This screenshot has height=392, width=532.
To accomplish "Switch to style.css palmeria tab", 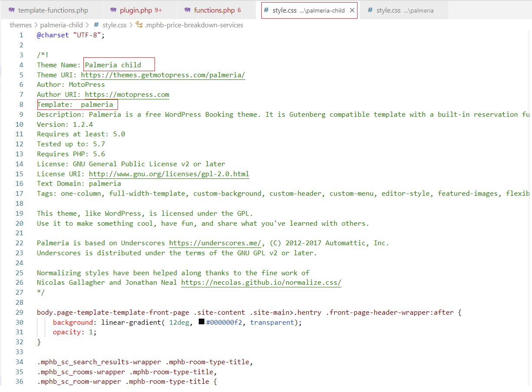I will [404, 10].
